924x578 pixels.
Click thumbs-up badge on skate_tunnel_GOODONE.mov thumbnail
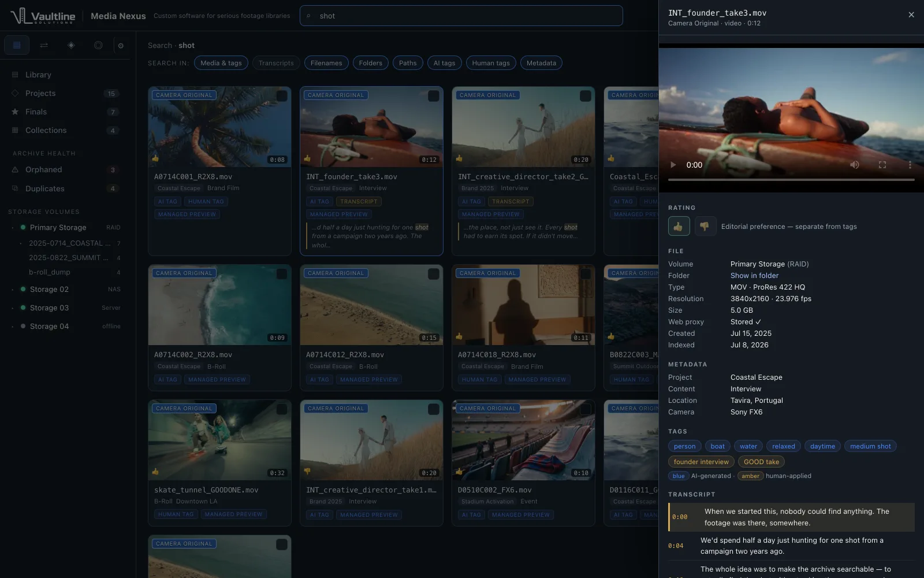point(155,472)
